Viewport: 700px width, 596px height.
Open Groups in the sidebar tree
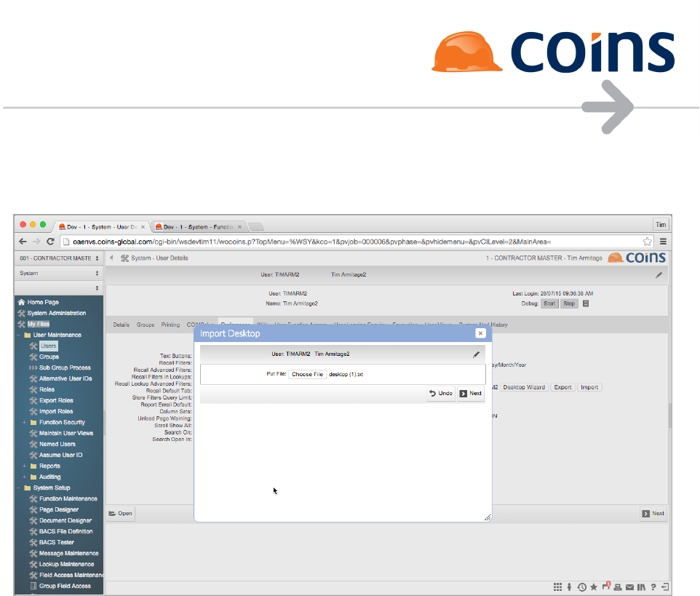tap(49, 357)
